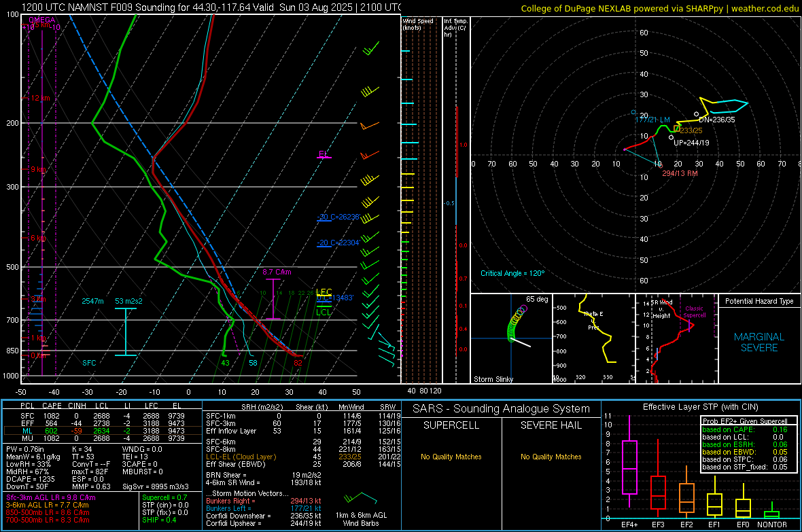This screenshot has height=532, width=802.
Task: Click the UP=244/19 label on the hodograph
Action: coord(691,143)
